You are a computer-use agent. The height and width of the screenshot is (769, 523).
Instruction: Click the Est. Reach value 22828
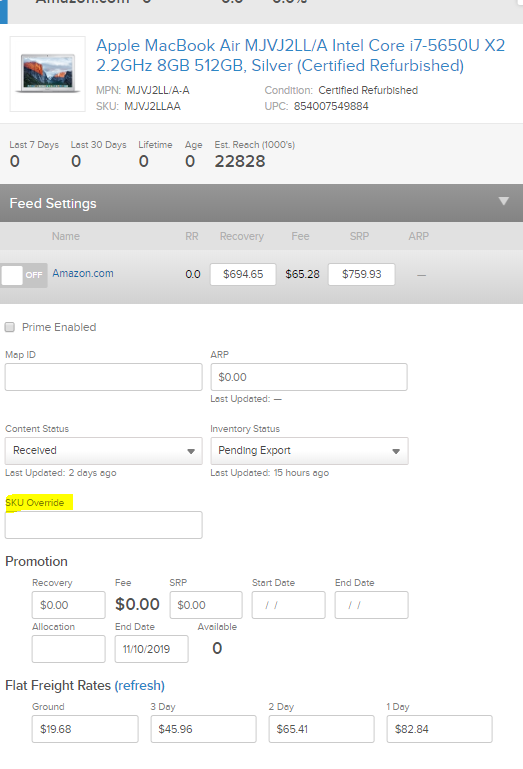coord(240,161)
